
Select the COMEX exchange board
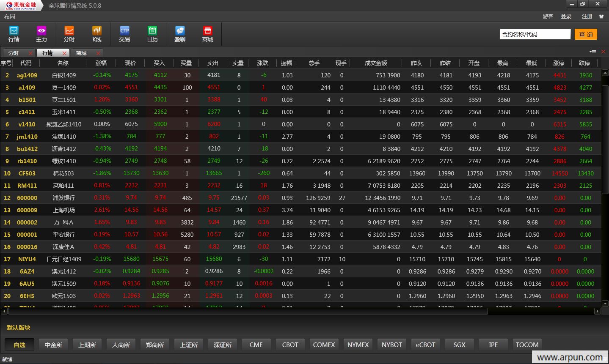[324, 345]
